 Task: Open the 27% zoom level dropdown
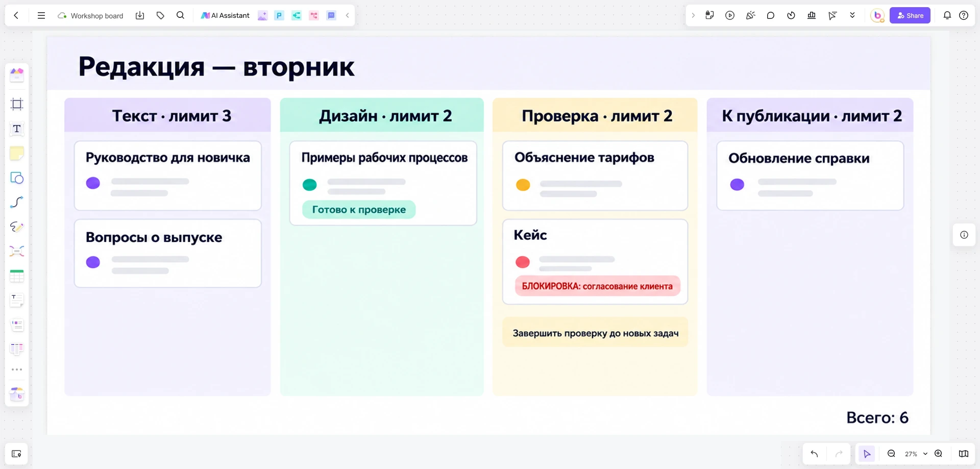click(x=916, y=454)
